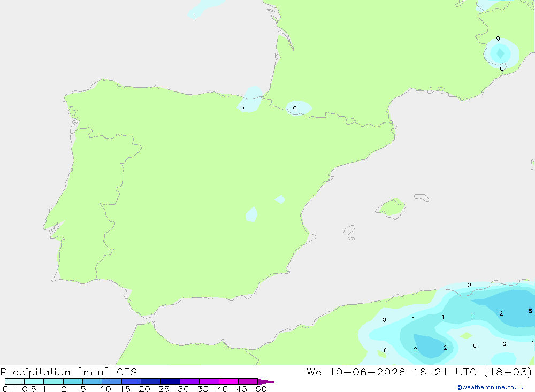Viewport: 535px width, 392px height.
Task: Click the '45' legend scale label
Action: (242, 389)
